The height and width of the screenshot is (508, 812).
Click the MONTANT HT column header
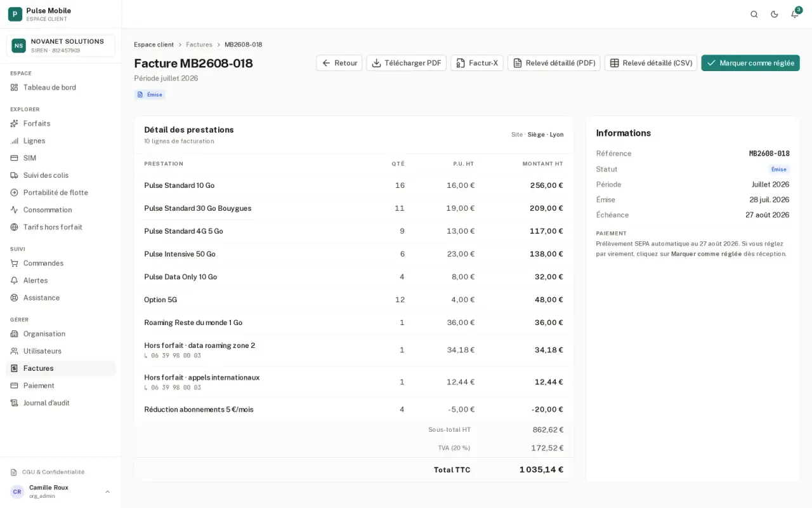[x=542, y=164]
